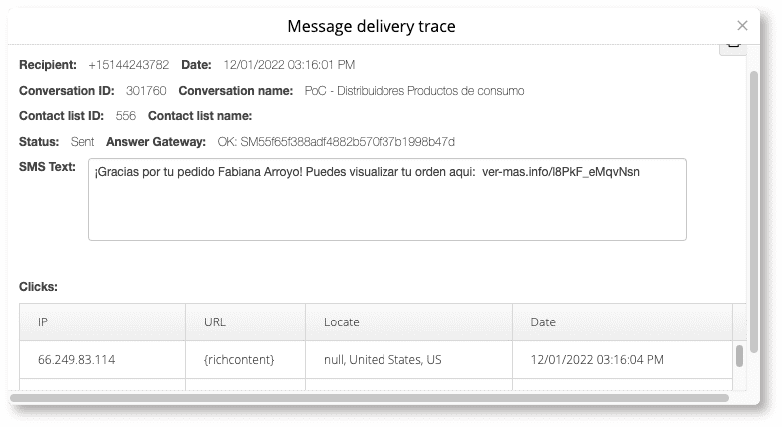Click inside the SMS Text box
The image size is (782, 427).
387,200
